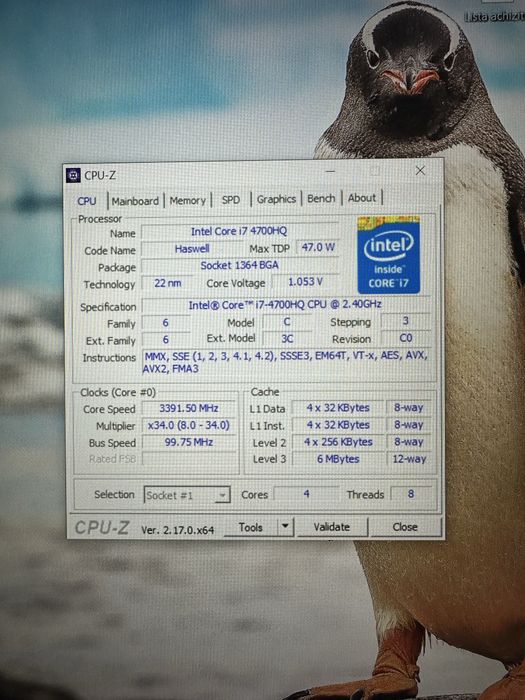Open the Bench tab
The image size is (525, 700).
pyautogui.click(x=321, y=198)
